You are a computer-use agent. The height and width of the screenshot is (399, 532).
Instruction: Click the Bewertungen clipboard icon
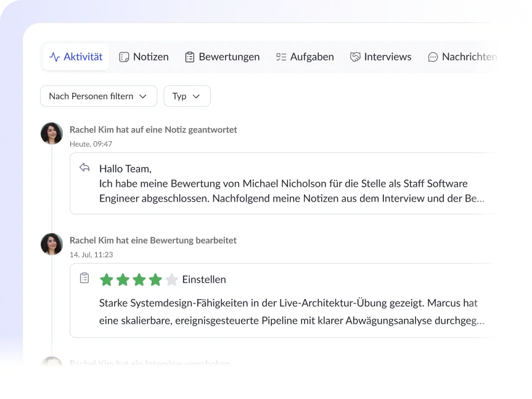click(x=190, y=57)
